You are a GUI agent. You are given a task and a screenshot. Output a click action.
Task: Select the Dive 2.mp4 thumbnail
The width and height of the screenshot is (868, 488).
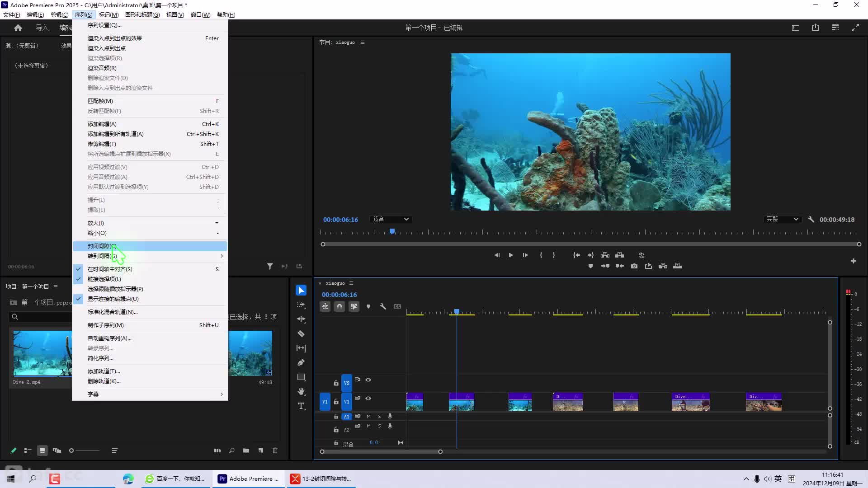42,353
